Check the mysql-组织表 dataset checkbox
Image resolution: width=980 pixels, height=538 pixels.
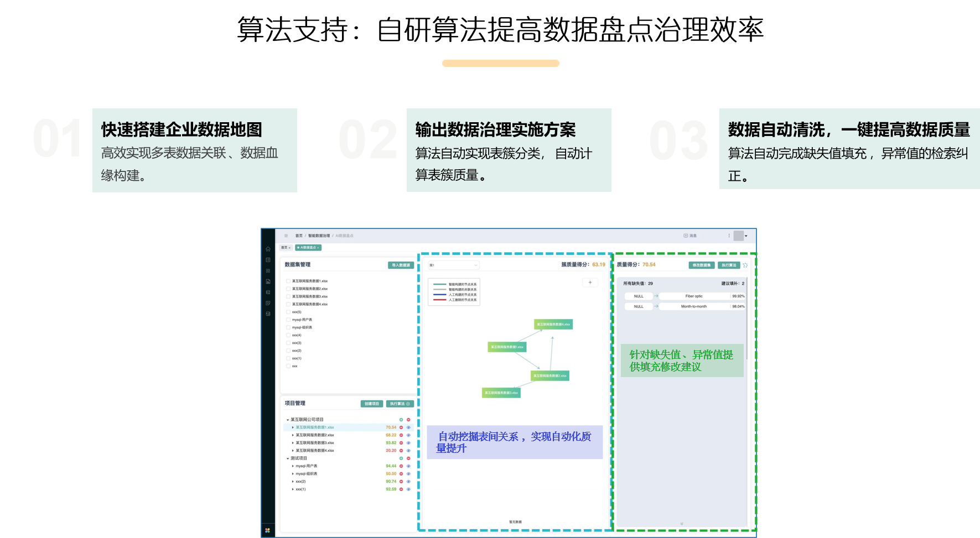pyautogui.click(x=288, y=327)
